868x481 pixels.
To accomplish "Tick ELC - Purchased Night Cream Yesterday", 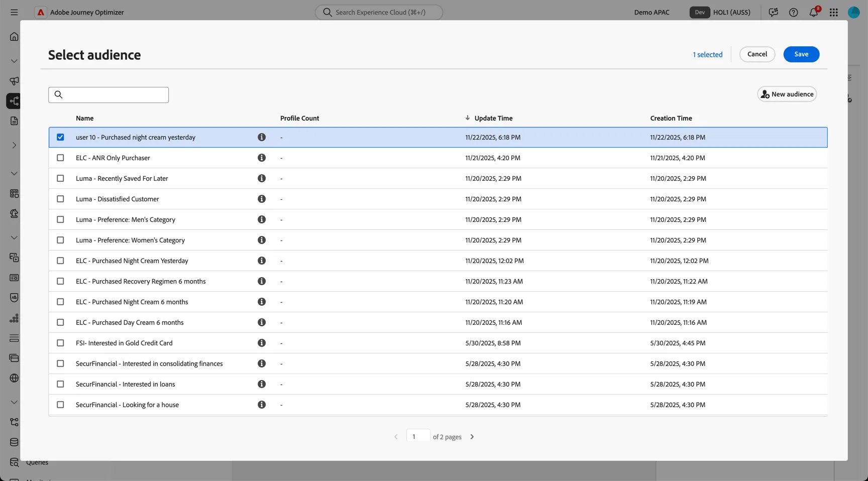I will 60,261.
